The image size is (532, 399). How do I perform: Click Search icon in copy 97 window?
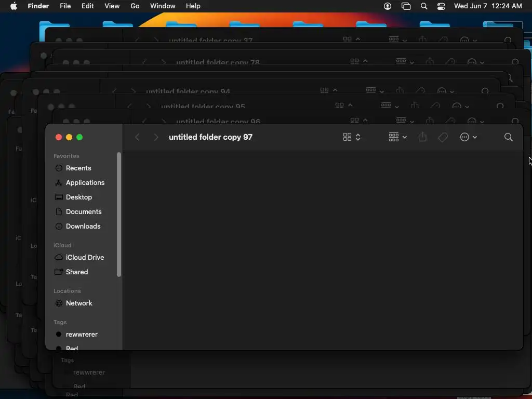[x=508, y=137]
